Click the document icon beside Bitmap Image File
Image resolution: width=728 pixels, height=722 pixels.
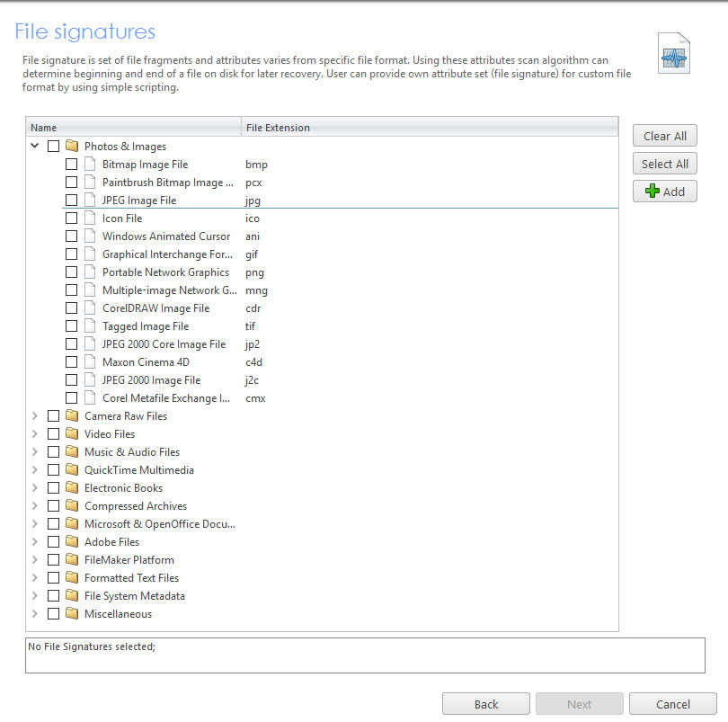(x=88, y=164)
